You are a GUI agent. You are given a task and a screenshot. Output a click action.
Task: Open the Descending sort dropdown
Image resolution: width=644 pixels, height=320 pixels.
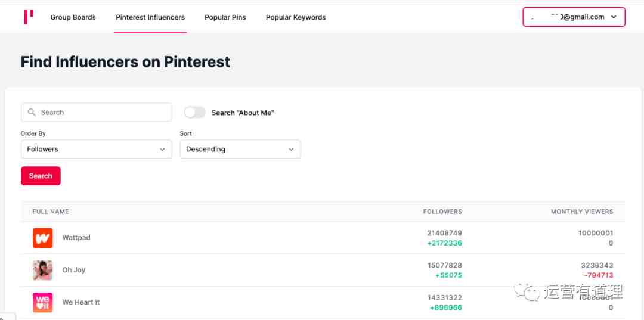click(x=240, y=149)
